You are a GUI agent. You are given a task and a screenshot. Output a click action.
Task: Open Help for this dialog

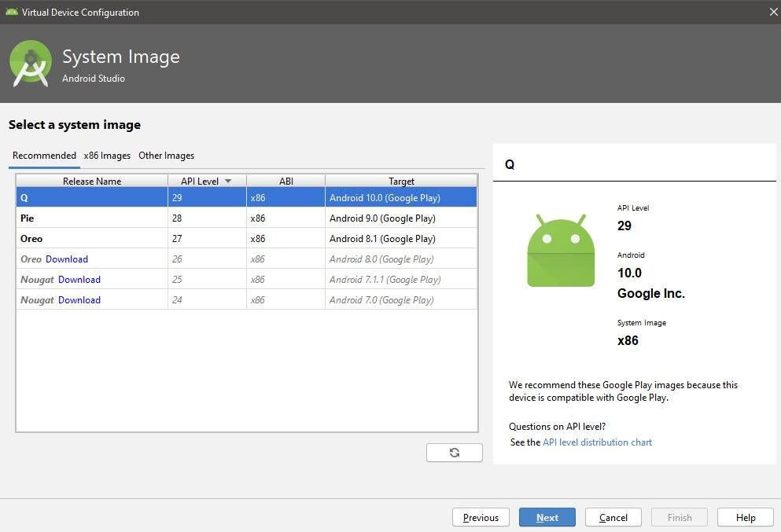(x=745, y=517)
